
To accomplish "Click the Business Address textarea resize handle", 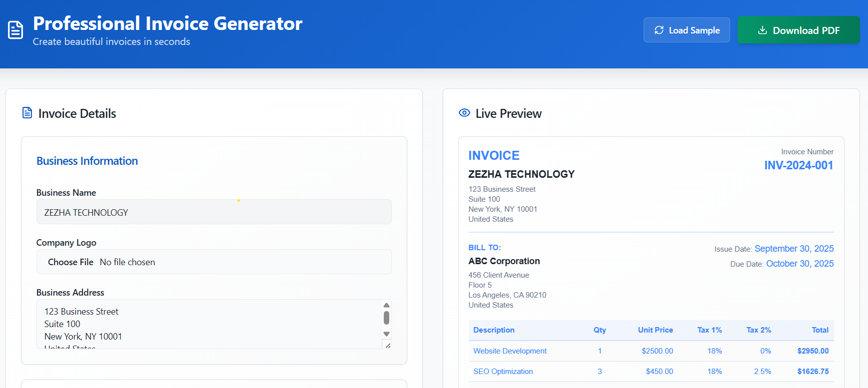I will click(387, 345).
